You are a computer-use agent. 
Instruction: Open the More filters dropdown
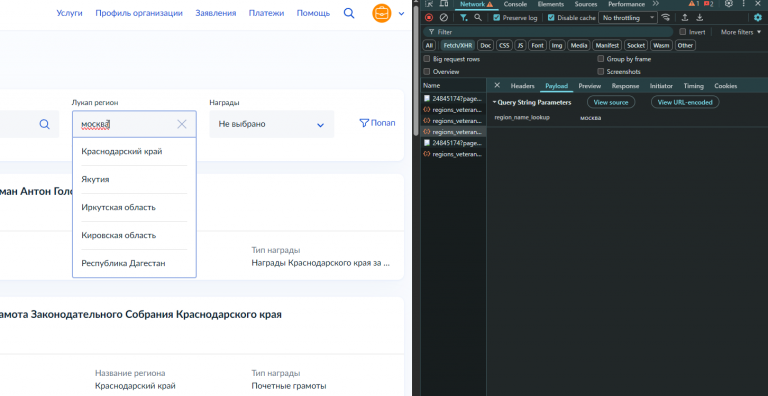(741, 32)
